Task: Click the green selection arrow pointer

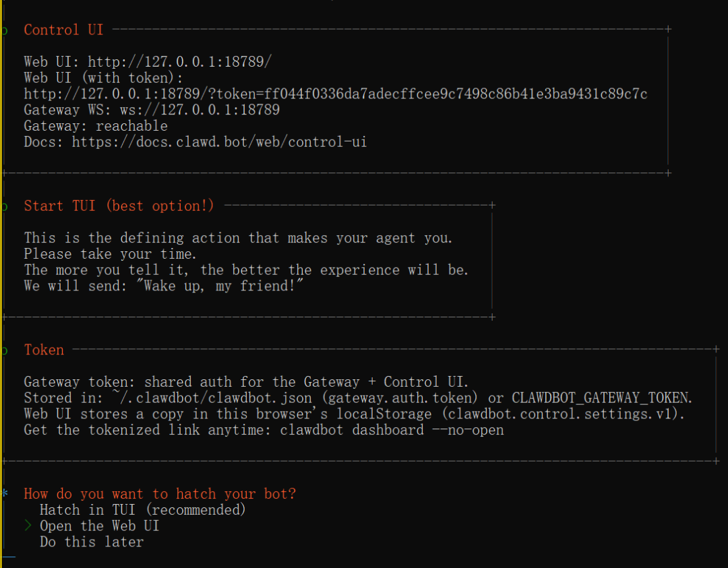Action: point(28,526)
